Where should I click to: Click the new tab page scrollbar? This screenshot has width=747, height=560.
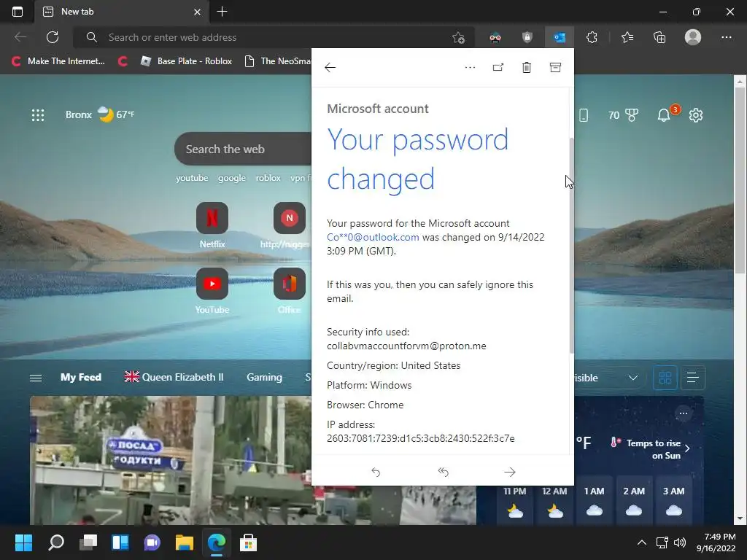[740, 181]
